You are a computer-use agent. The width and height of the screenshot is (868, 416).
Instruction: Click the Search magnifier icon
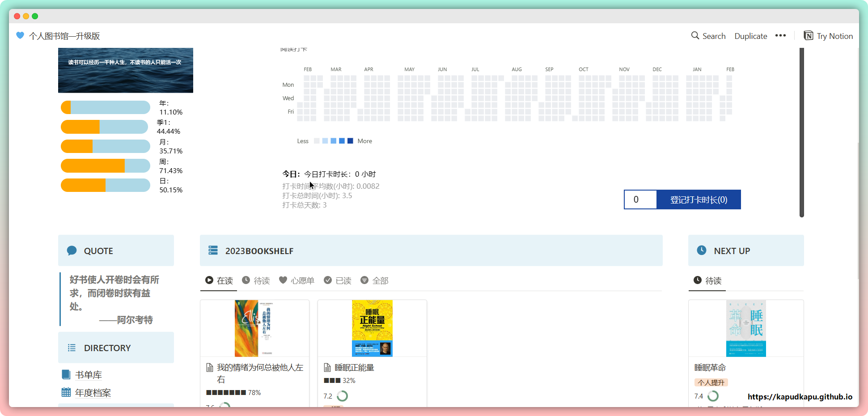point(695,36)
